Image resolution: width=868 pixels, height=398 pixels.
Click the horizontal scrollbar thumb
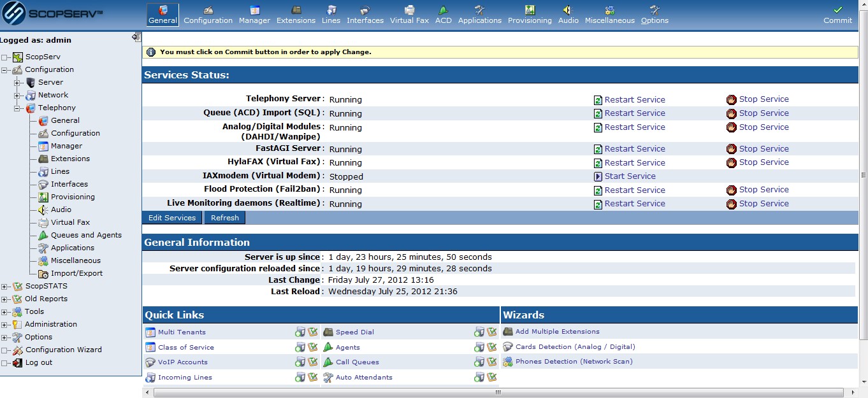point(499,392)
